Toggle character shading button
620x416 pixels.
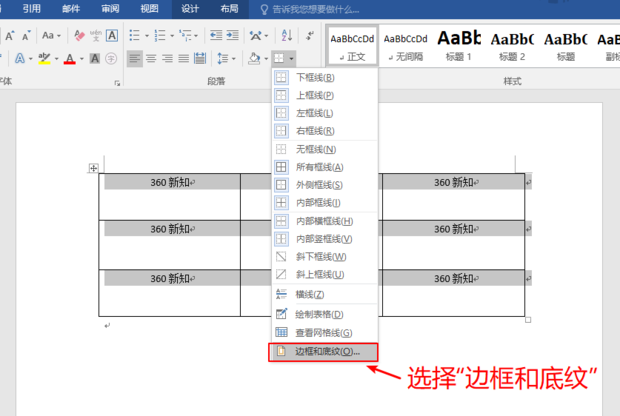(x=96, y=58)
